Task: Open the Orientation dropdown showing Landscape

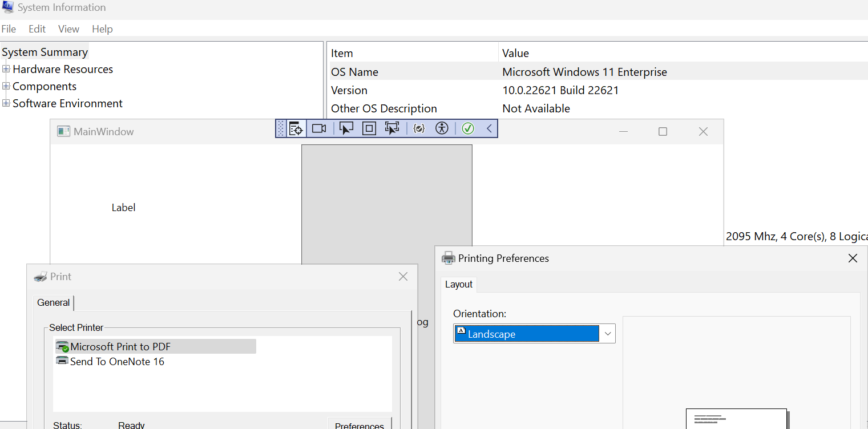Action: point(607,333)
